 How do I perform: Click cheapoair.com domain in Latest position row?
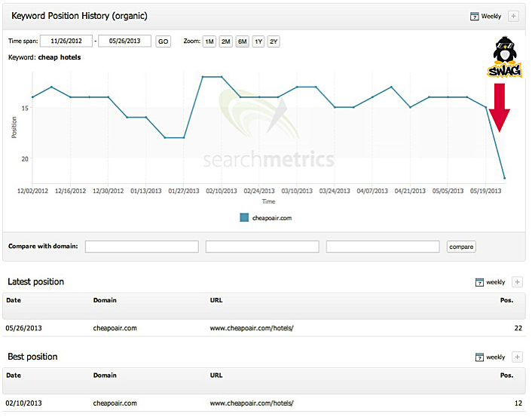pos(115,328)
